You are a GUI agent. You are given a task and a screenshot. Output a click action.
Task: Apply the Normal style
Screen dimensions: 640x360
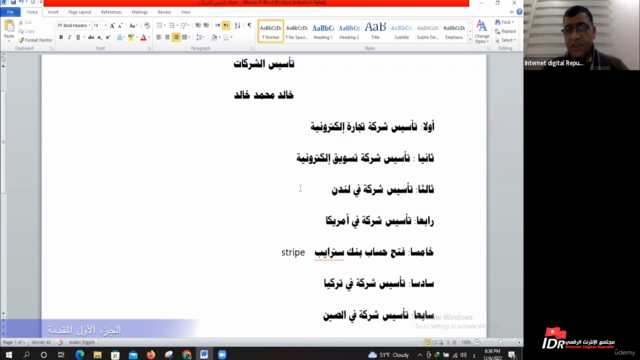[x=271, y=31]
